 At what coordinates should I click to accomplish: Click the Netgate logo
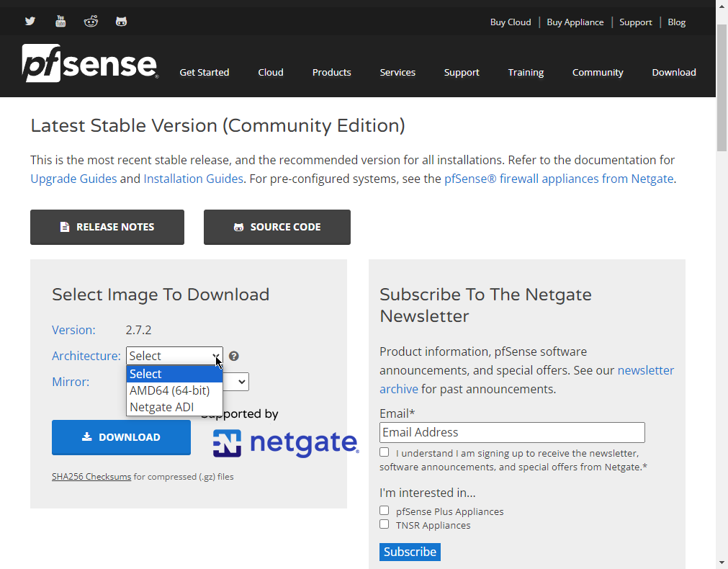[x=286, y=443]
